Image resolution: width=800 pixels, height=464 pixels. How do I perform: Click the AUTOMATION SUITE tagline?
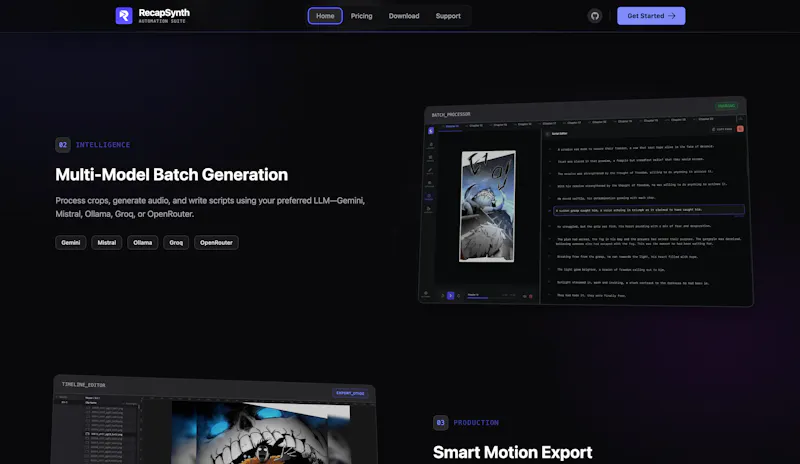coord(162,21)
